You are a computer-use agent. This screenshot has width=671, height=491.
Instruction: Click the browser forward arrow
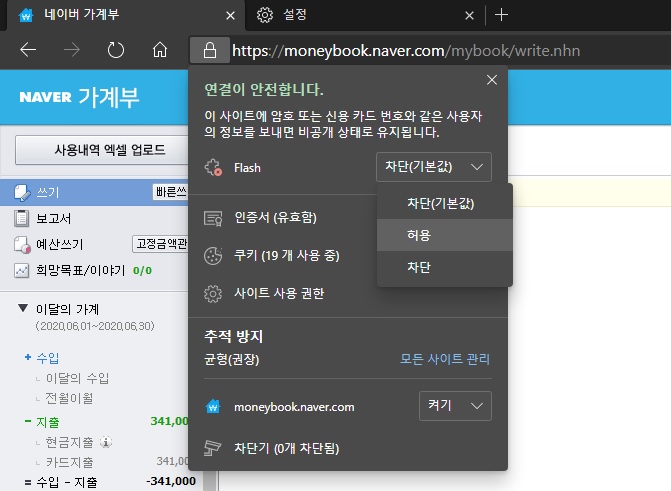pos(72,50)
